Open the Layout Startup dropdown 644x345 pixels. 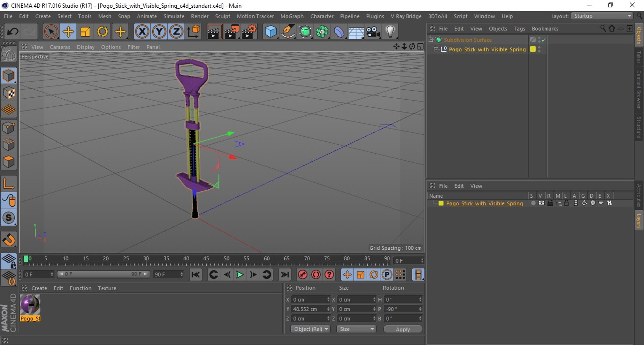[602, 16]
